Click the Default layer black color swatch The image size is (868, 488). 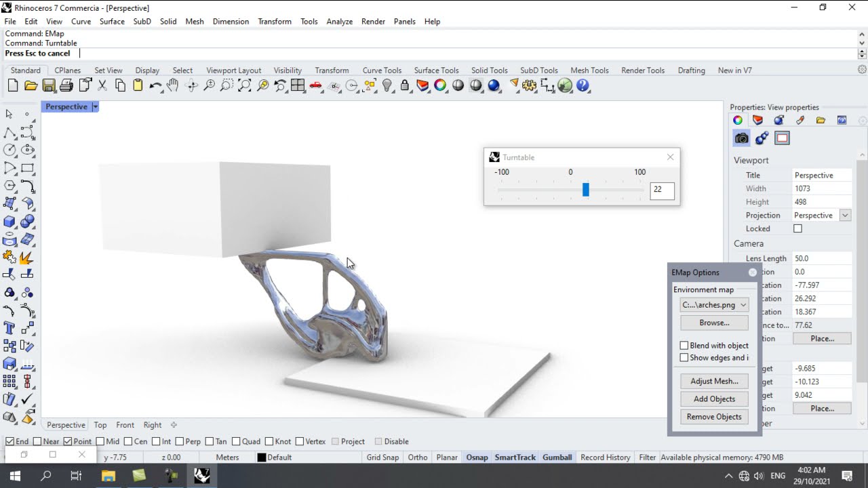pos(261,457)
